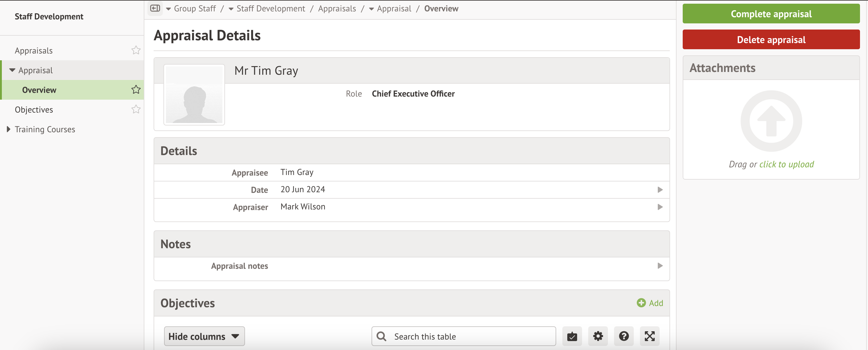Expand the Training Courses tree item

(x=8, y=129)
